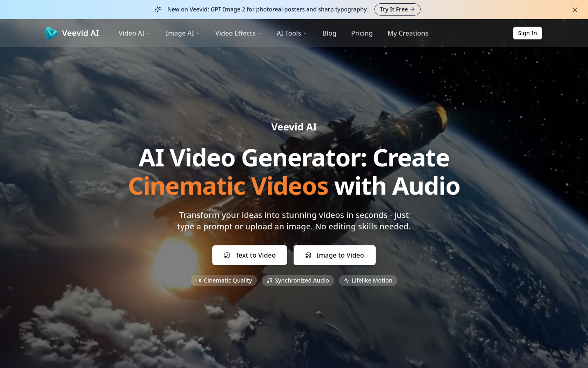Open the Video Effects dropdown
588x368 pixels.
pos(238,33)
